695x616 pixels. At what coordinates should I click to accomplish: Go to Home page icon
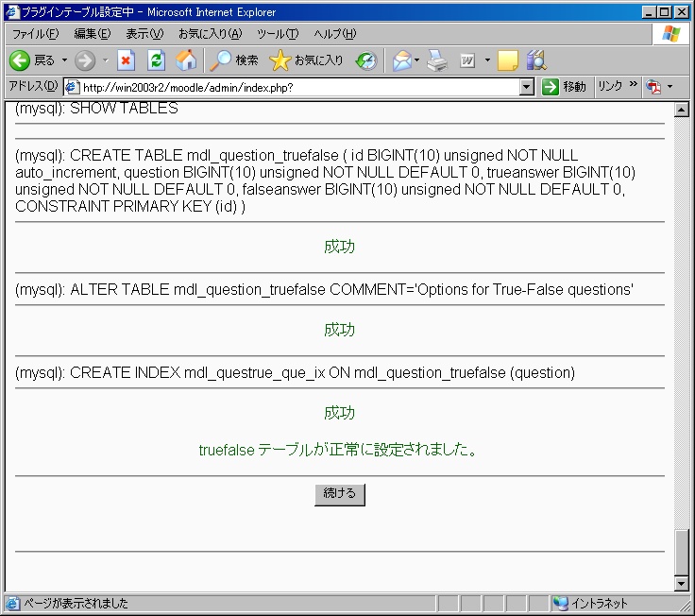(186, 60)
